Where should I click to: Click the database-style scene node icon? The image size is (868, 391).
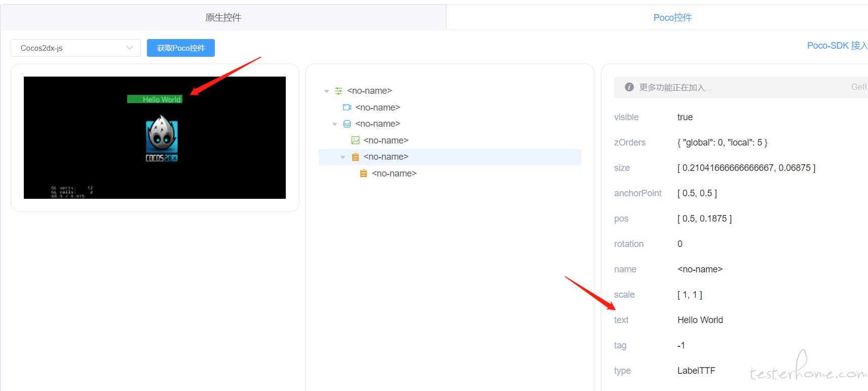(347, 124)
